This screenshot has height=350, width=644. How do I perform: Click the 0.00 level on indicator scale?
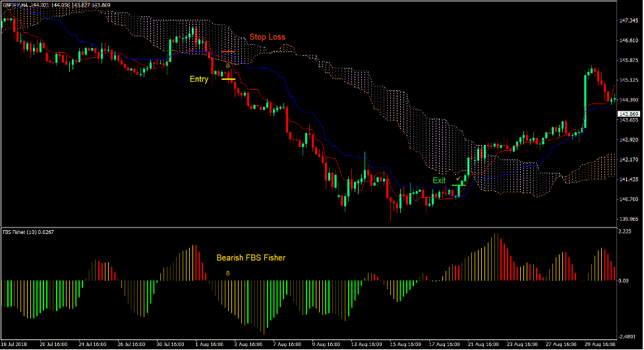[624, 281]
